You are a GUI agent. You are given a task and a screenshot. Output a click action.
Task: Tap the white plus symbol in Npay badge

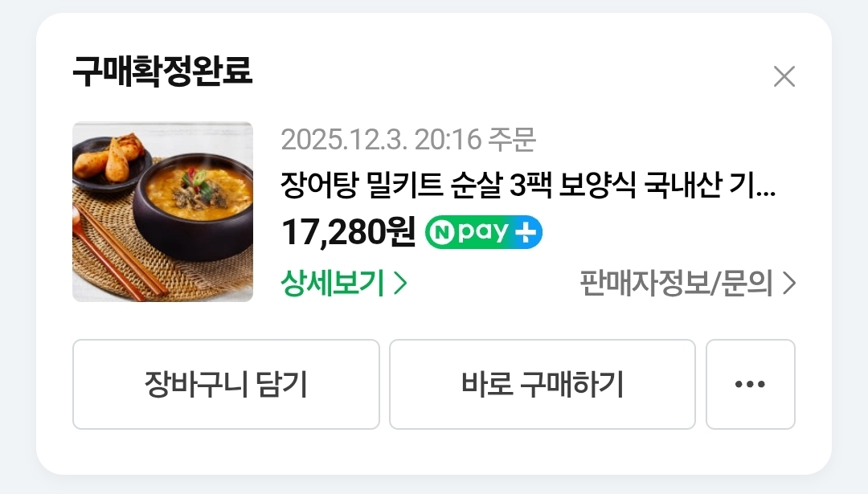pos(525,232)
